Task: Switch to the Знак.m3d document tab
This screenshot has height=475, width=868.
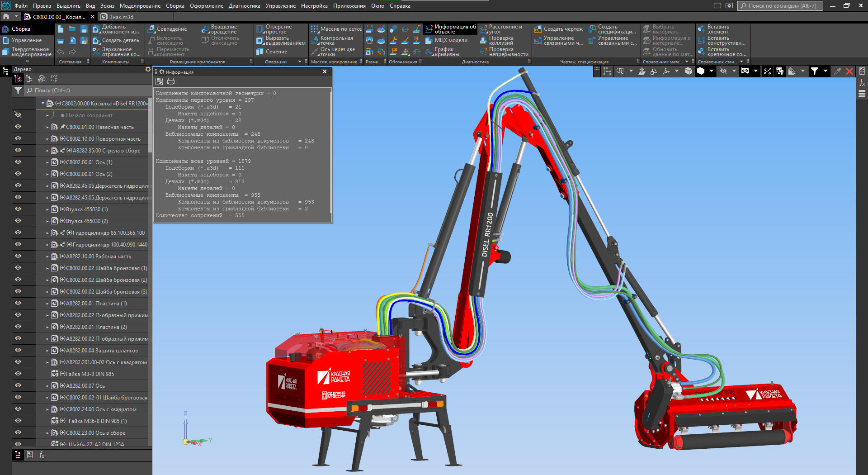Action: point(121,17)
